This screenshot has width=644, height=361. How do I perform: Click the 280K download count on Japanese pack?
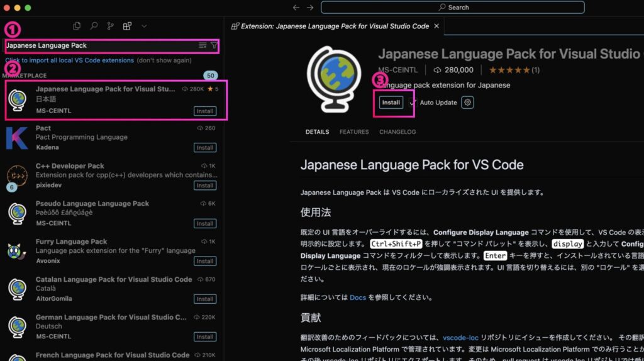[192, 89]
